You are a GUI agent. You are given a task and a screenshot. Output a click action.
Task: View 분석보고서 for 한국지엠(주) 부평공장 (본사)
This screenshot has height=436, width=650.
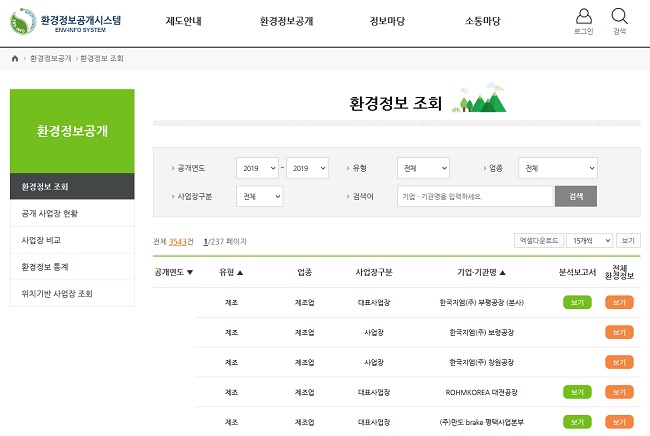[x=577, y=302]
